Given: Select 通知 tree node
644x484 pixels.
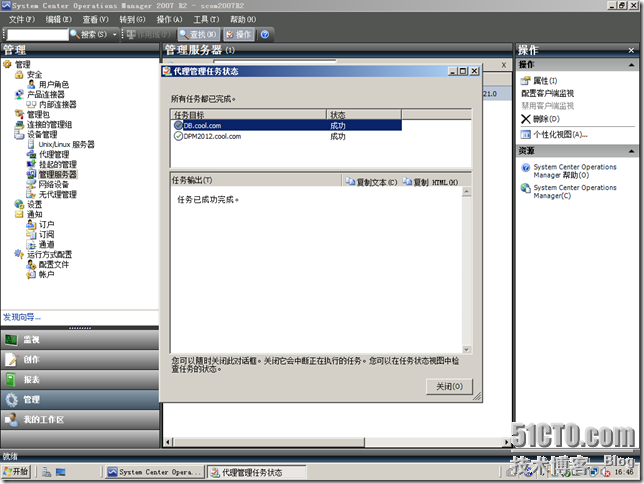Looking at the screenshot, I should (34, 214).
